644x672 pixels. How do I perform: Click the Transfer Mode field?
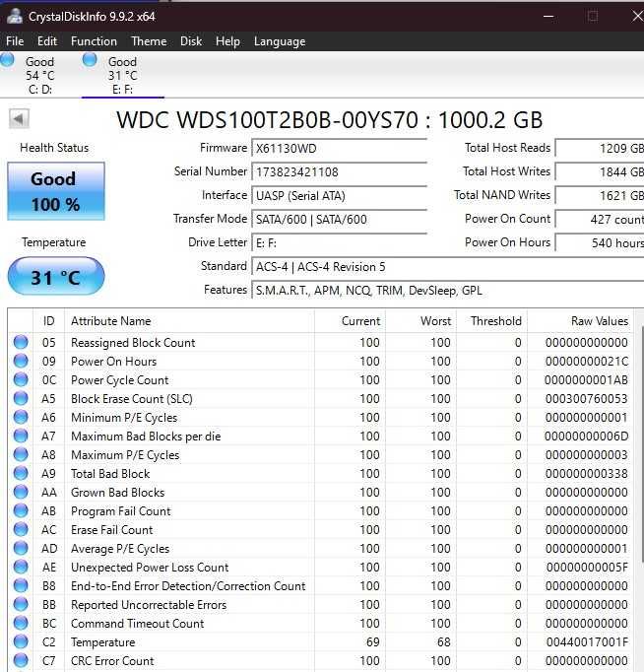pyautogui.click(x=339, y=219)
